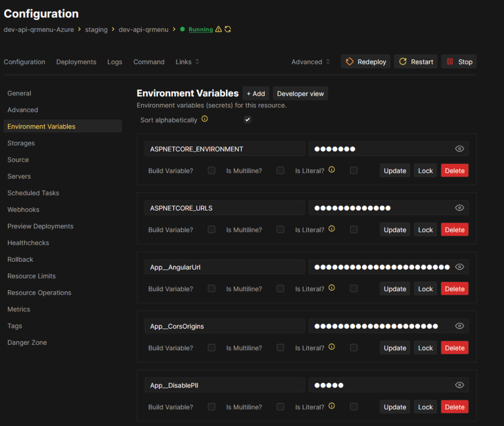Open the Deployments tab
This screenshot has height=426, width=504.
tap(76, 61)
